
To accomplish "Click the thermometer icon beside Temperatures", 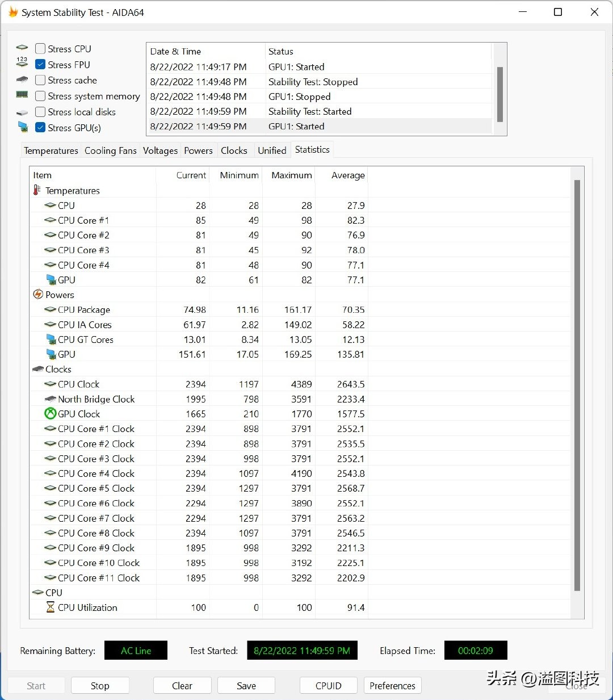I will (x=37, y=190).
